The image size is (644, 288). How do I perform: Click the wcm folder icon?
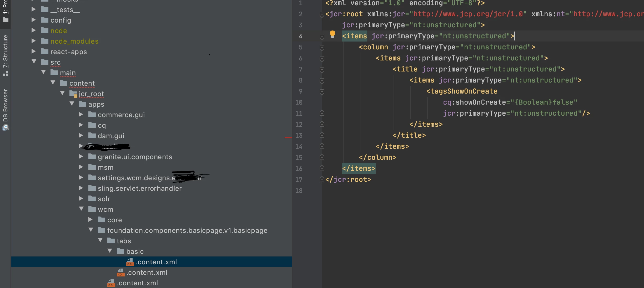(92, 209)
